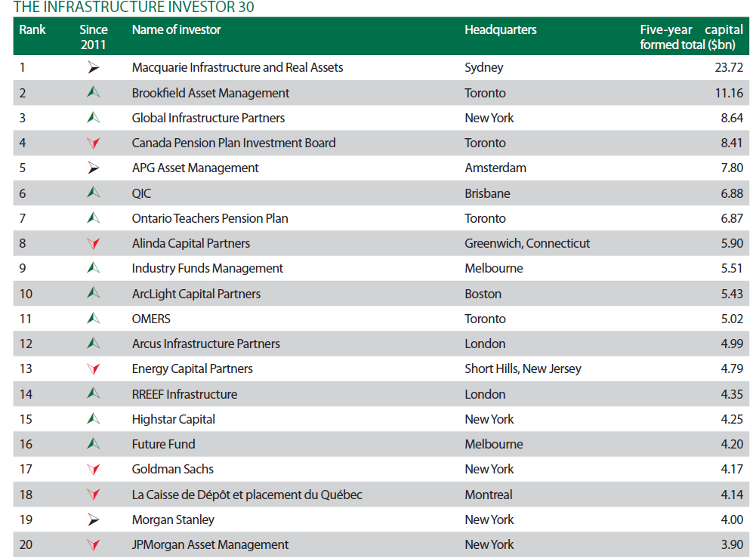756x558 pixels.
Task: Select Macquarie Infrastructure and Real Assets name
Action: pyautogui.click(x=238, y=67)
